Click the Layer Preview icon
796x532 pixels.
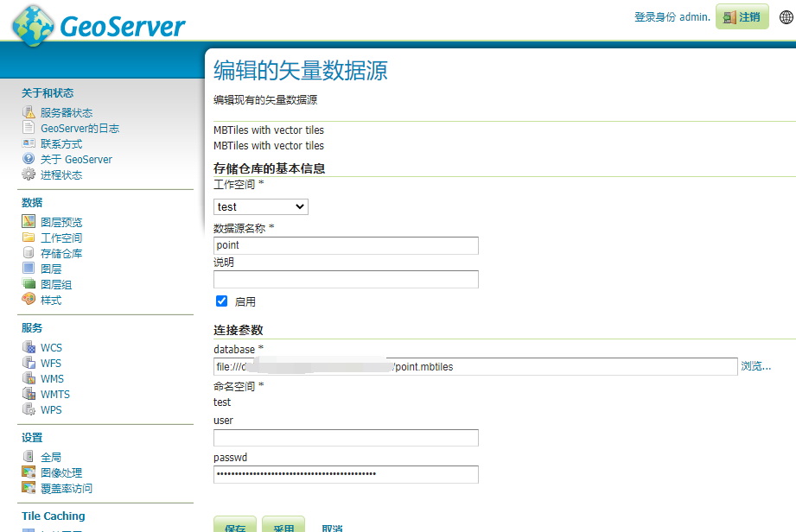(x=29, y=222)
